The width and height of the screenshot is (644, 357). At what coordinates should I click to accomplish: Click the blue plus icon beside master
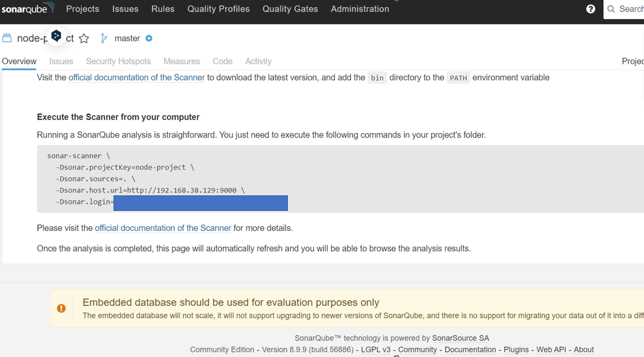149,38
